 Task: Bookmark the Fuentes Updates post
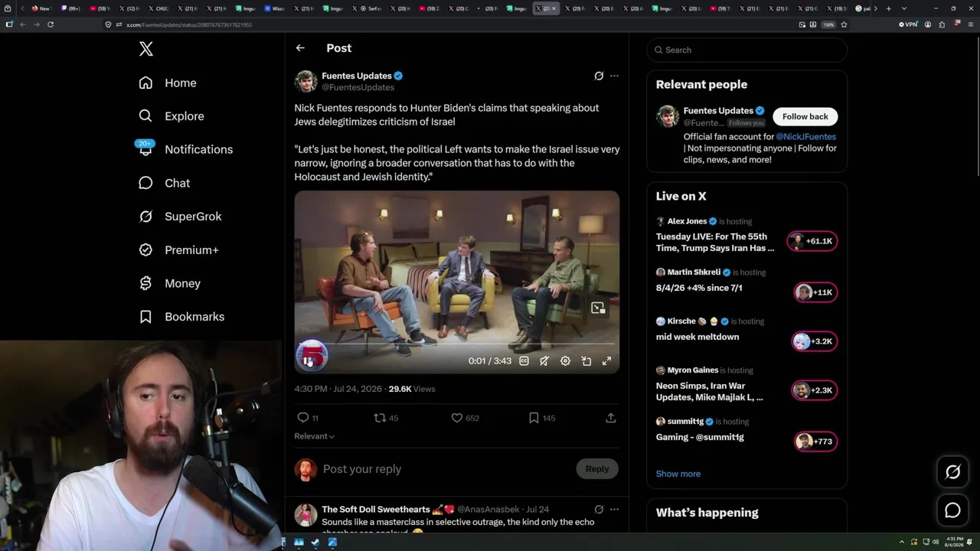pyautogui.click(x=534, y=418)
